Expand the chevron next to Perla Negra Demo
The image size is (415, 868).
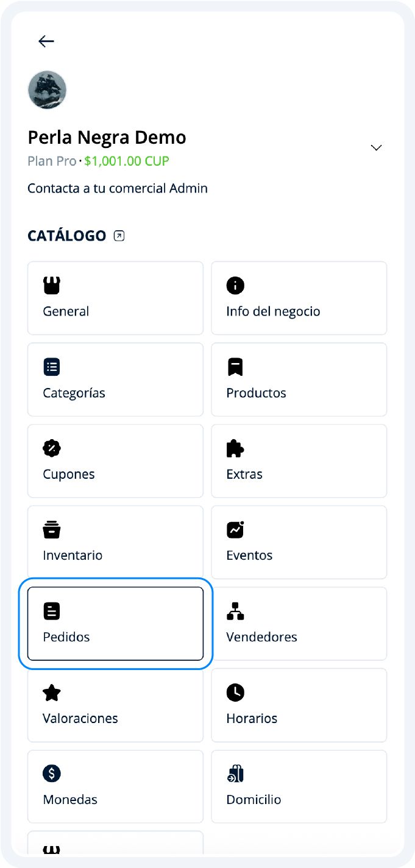pos(376,147)
